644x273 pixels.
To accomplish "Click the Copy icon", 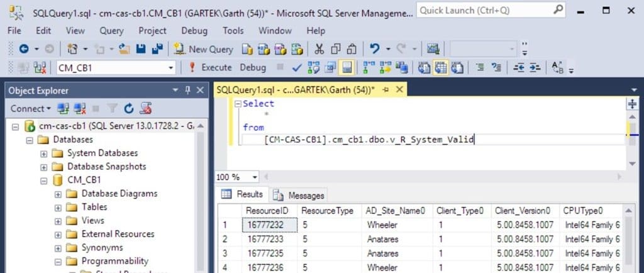I will pyautogui.click(x=336, y=49).
